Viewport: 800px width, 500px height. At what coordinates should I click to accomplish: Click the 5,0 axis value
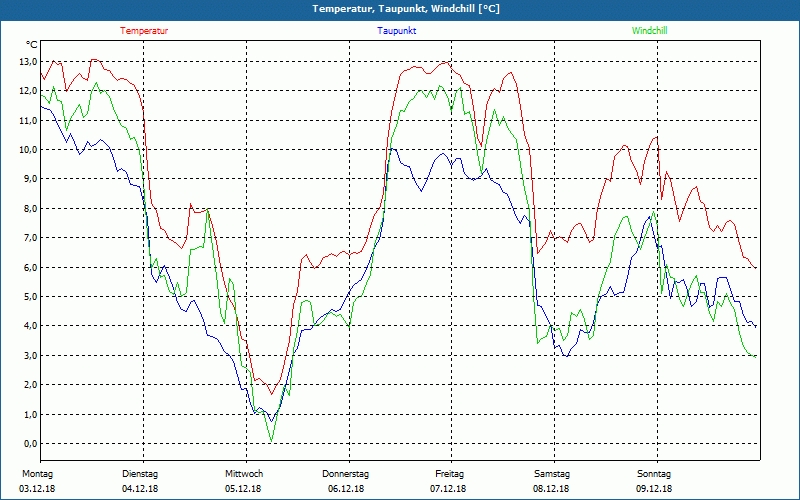tap(31, 296)
